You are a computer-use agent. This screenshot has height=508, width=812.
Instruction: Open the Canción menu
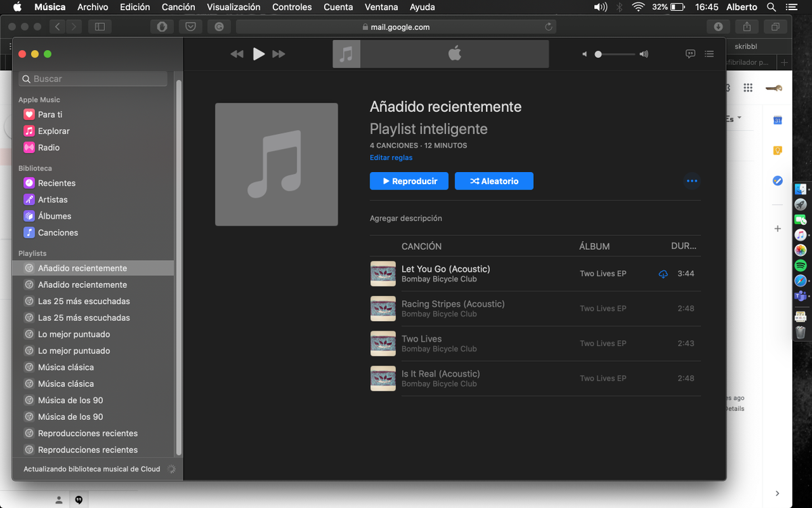(x=179, y=7)
